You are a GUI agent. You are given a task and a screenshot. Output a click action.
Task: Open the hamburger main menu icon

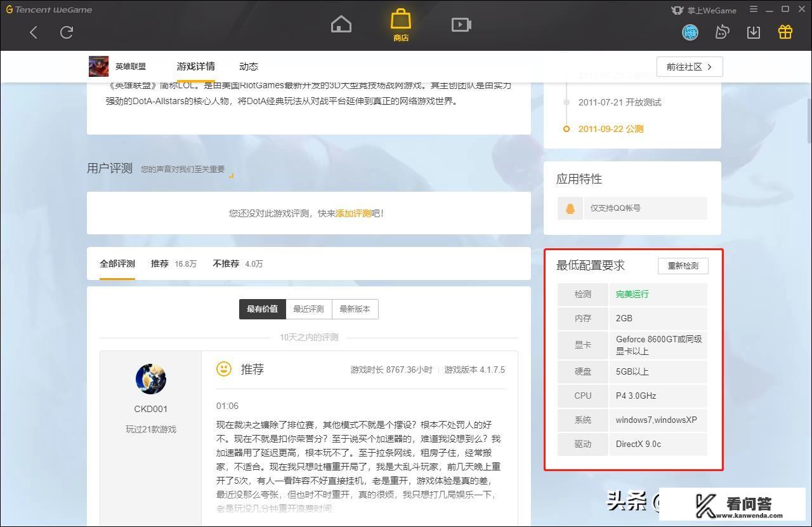(754, 10)
